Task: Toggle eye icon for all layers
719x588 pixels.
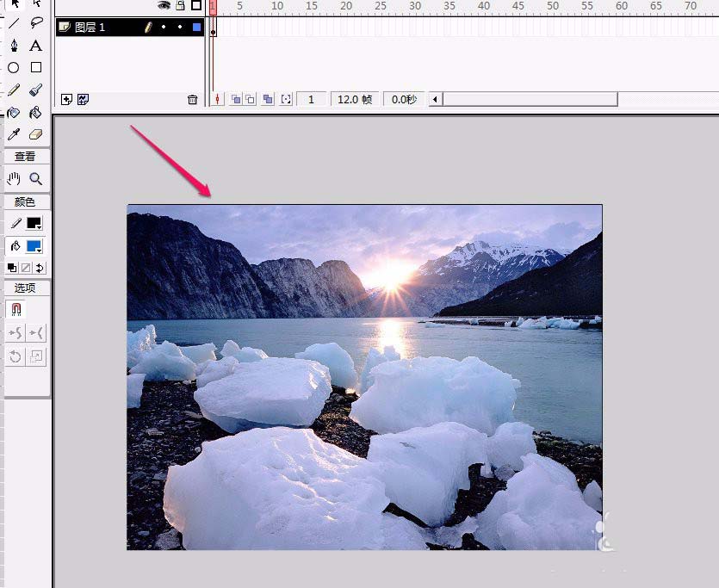Action: tap(164, 5)
